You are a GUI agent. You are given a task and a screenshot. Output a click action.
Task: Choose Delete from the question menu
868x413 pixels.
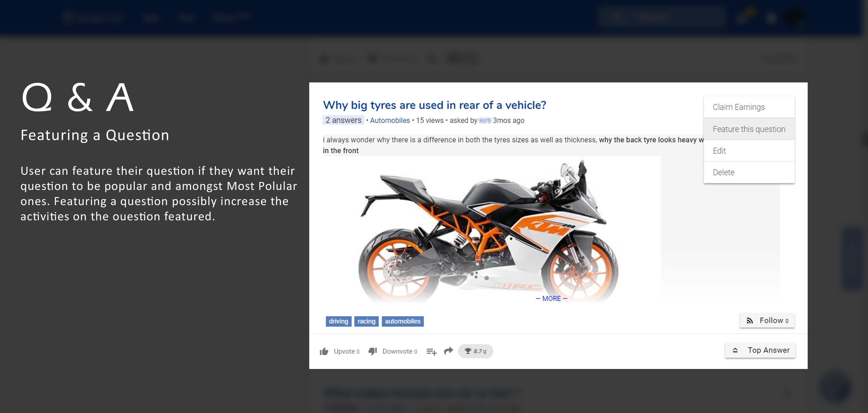tap(723, 172)
